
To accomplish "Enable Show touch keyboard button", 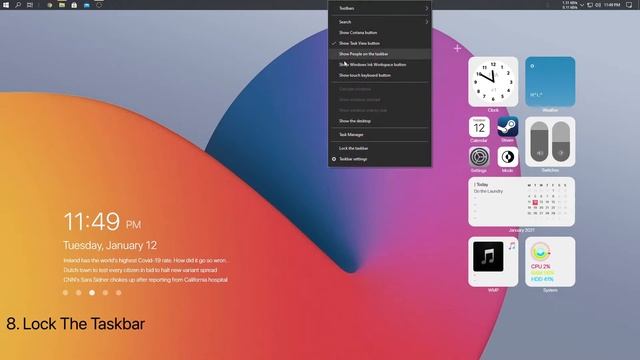I will point(380,75).
